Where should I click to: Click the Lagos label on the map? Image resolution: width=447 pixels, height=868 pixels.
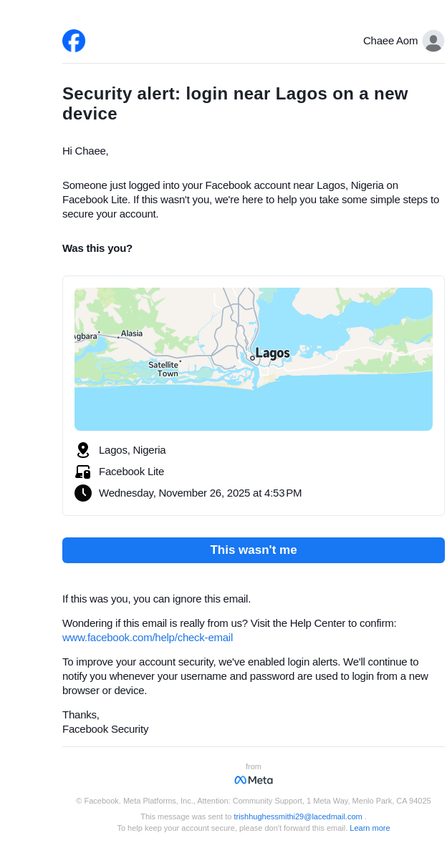[272, 353]
